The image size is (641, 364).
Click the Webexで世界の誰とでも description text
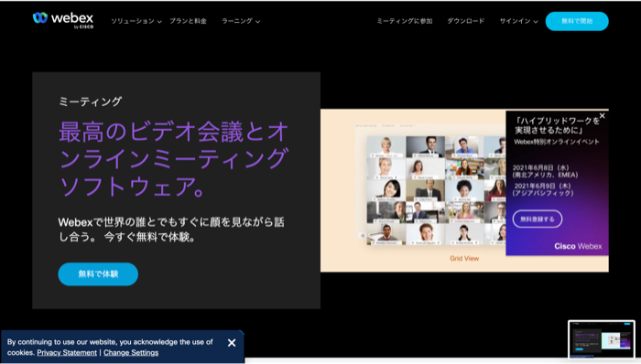click(x=171, y=230)
